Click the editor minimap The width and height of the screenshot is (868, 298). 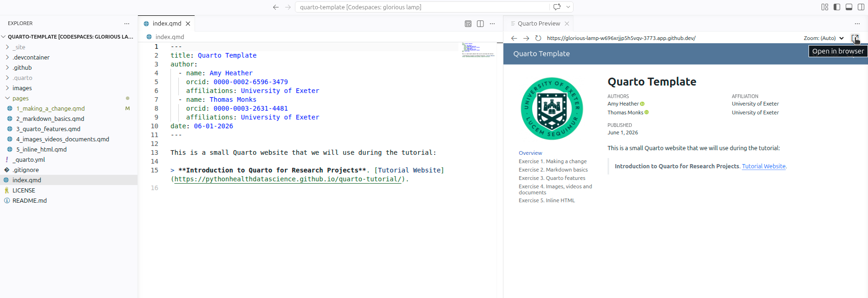pyautogui.click(x=478, y=50)
